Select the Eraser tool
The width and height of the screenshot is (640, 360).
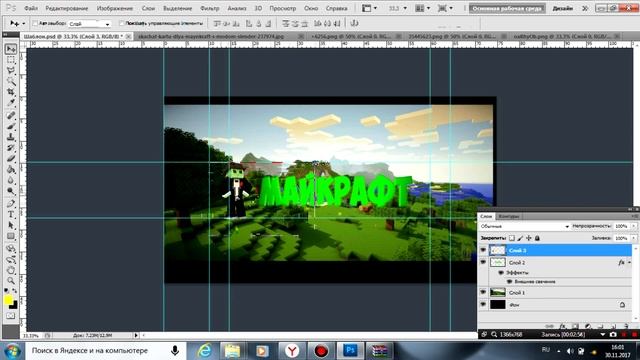(11, 159)
